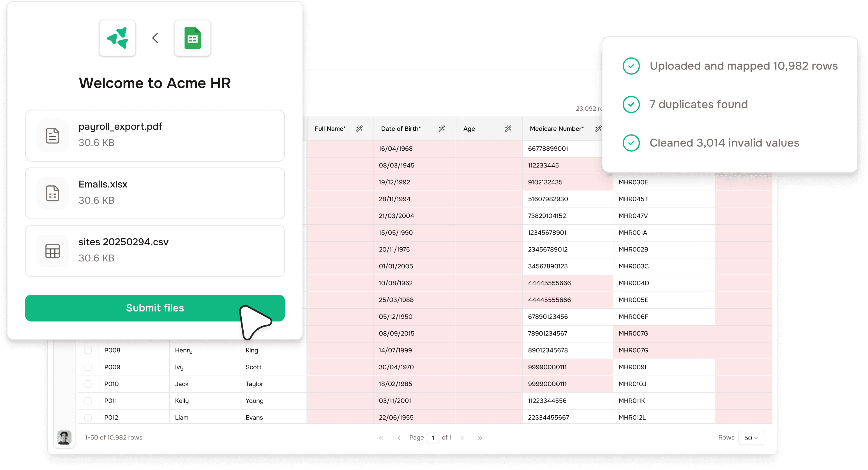Viewport: 868px width, 470px height.
Task: Go to next page with the right chevron
Action: (x=462, y=438)
